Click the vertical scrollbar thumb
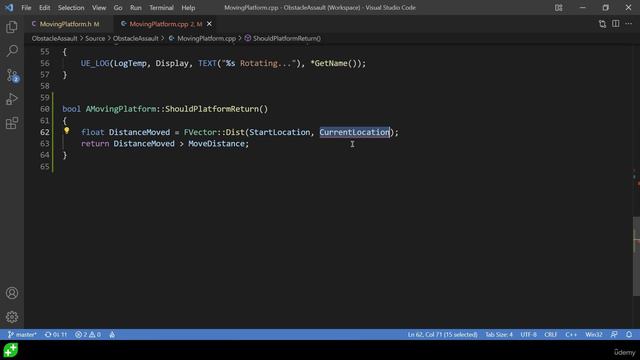 (636, 256)
